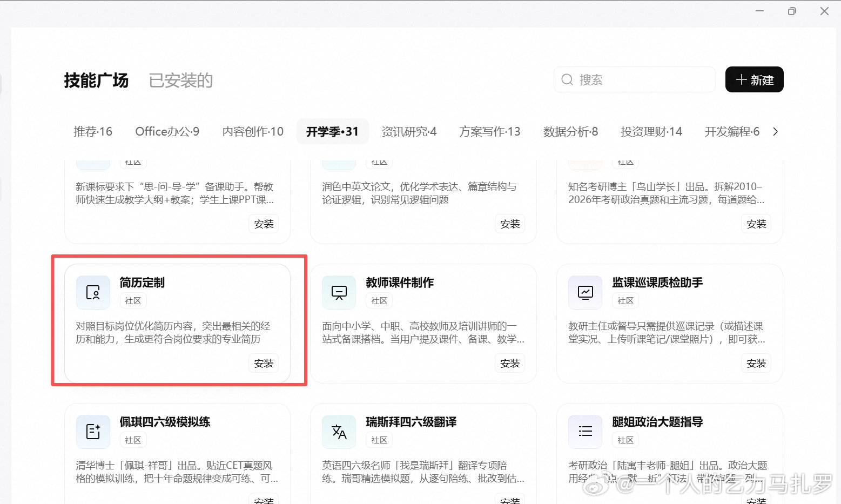The height and width of the screenshot is (504, 841).
Task: Open the 简历定制 skill title
Action: [142, 283]
